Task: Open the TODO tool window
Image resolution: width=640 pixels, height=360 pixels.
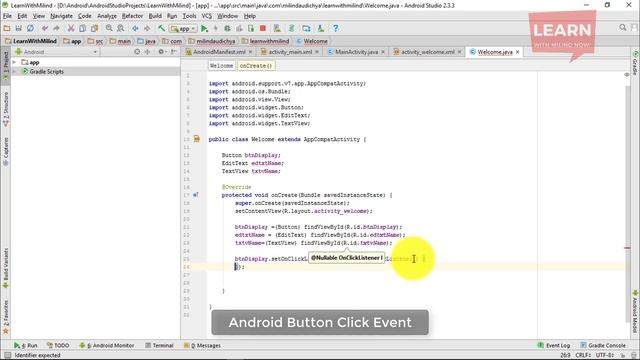Action: (x=58, y=345)
